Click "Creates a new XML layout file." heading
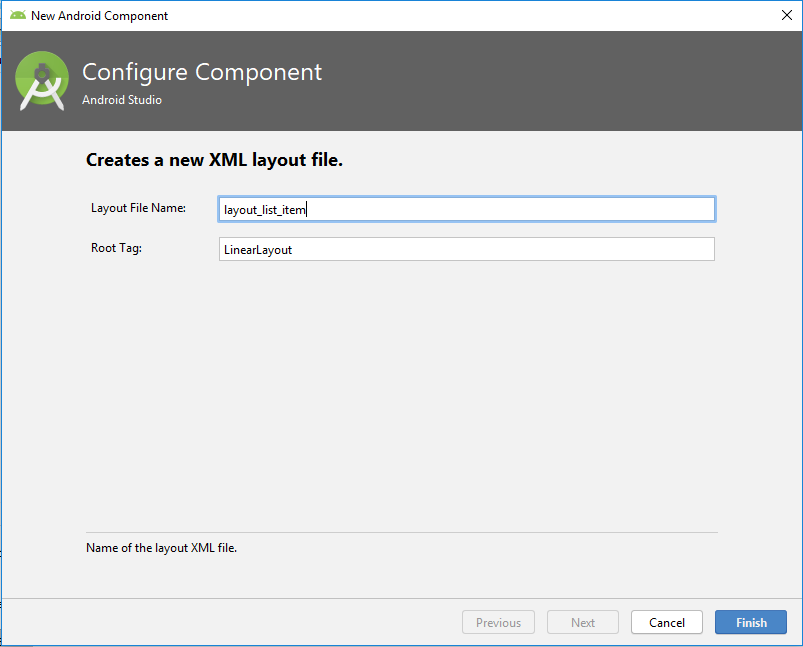This screenshot has width=803, height=647. [x=214, y=160]
